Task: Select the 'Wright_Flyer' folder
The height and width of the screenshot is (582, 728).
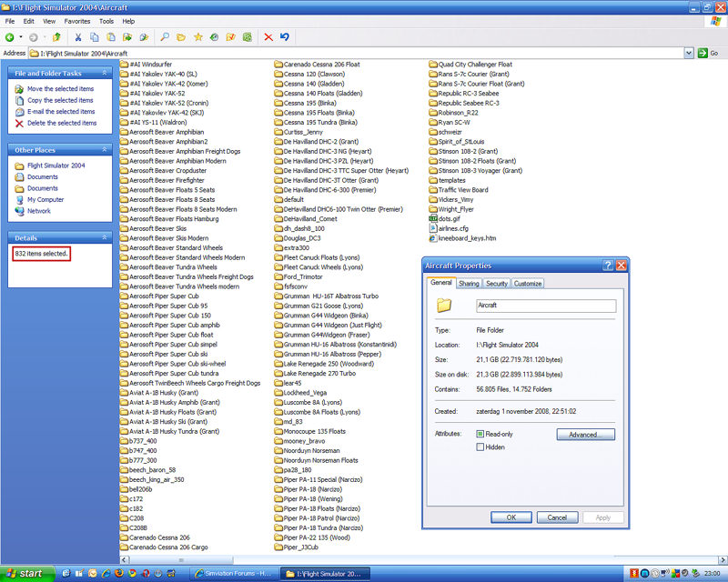Action: coord(451,209)
